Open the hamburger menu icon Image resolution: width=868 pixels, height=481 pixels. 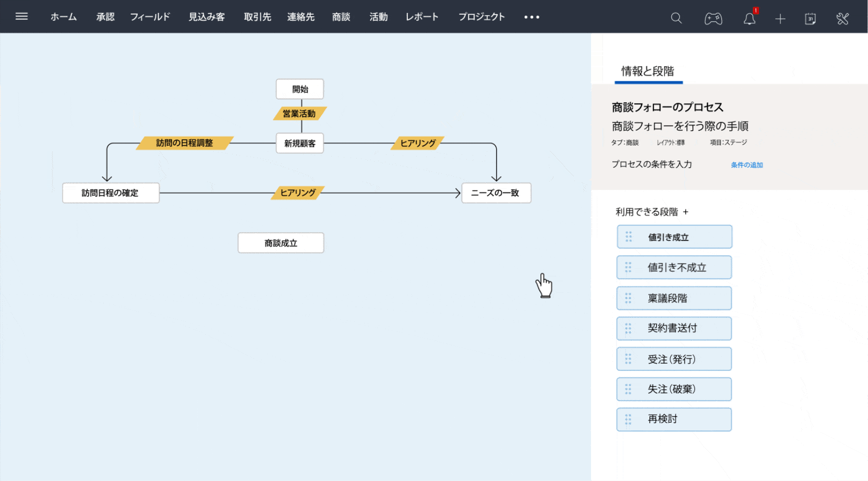click(x=21, y=16)
